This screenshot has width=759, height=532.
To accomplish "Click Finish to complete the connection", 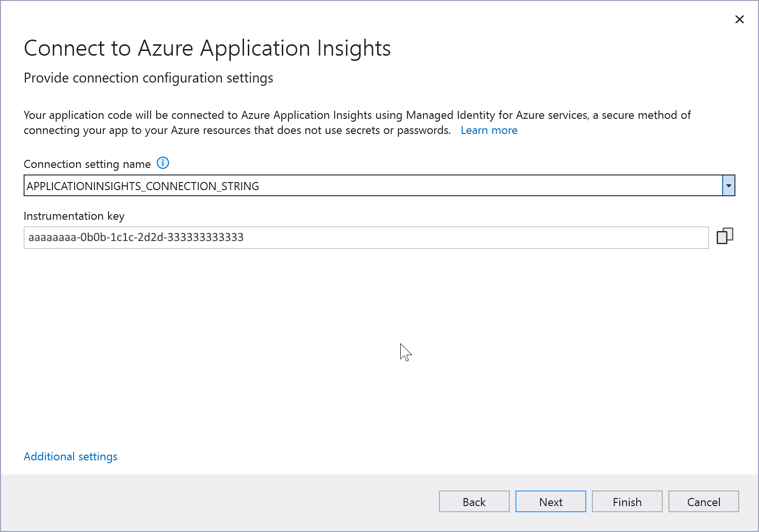I will point(627,501).
